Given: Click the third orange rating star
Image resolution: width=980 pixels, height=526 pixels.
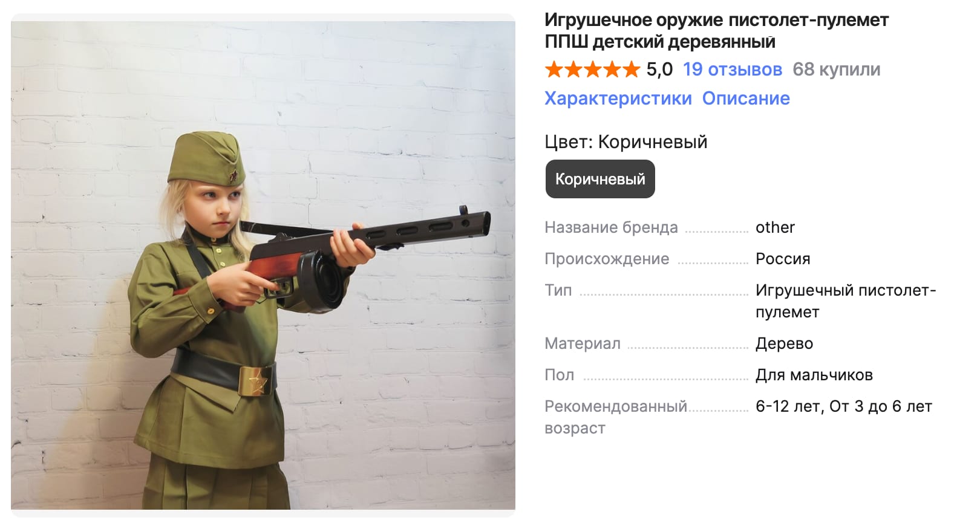Looking at the screenshot, I should tap(592, 70).
